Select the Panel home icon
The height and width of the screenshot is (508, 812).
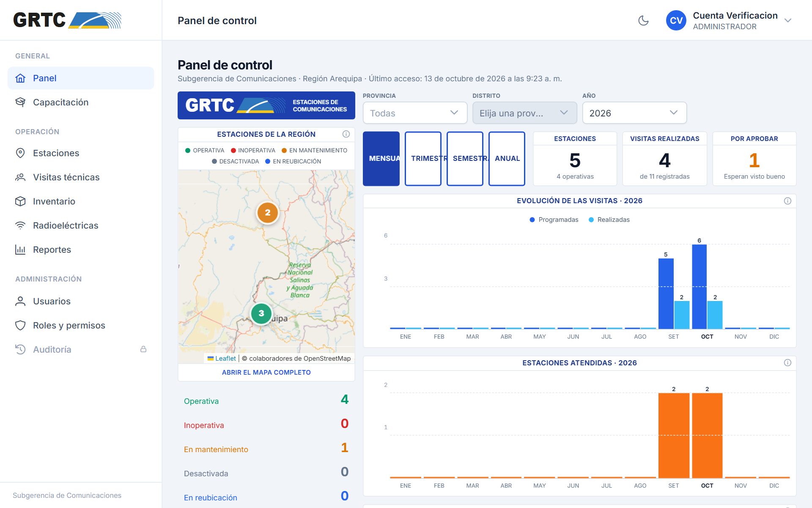(x=20, y=78)
